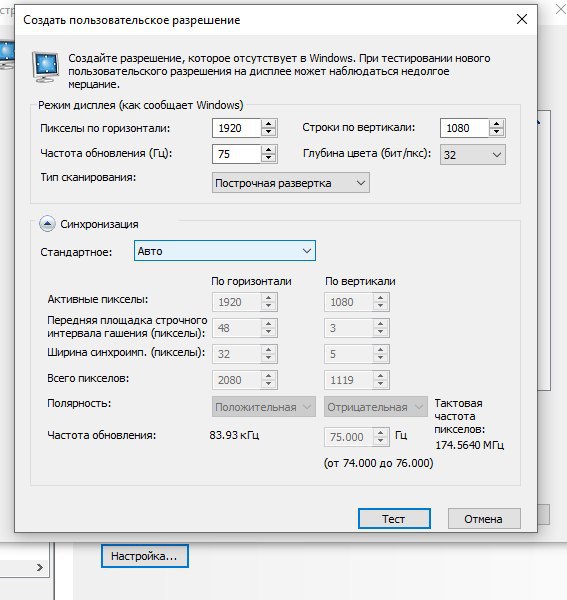This screenshot has height=600, width=567.
Task: Click the monitor icon beside description
Action: point(46,67)
